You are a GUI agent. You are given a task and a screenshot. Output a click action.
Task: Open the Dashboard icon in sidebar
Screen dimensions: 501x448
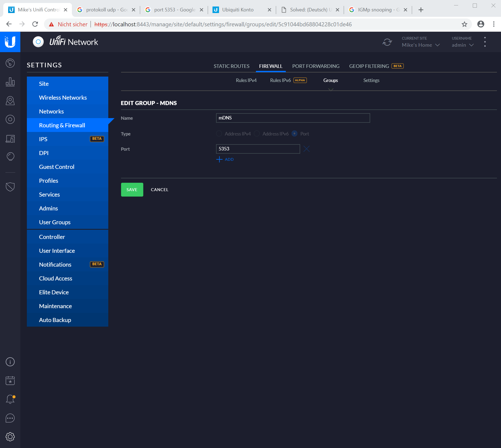10,63
